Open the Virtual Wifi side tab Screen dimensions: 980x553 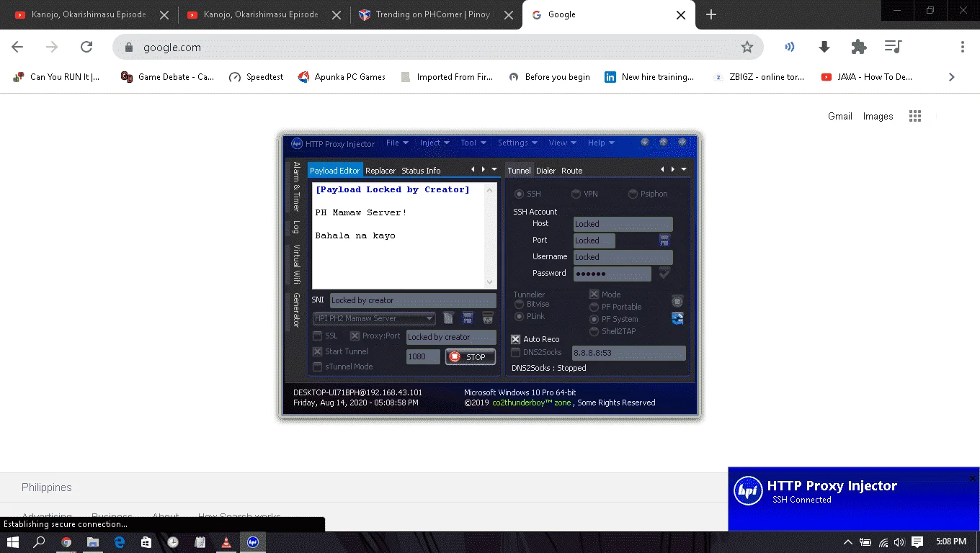(295, 264)
